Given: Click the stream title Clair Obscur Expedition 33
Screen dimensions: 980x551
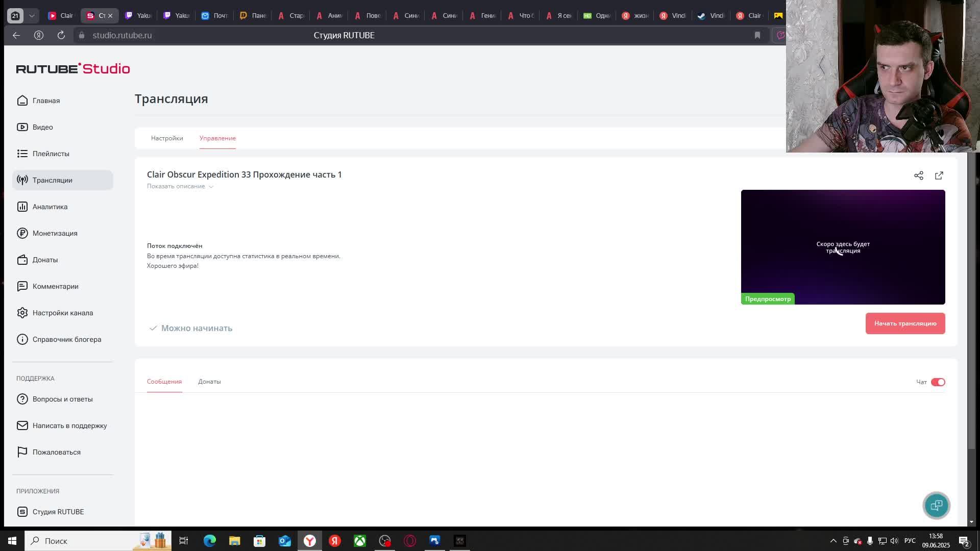Looking at the screenshot, I should point(244,174).
